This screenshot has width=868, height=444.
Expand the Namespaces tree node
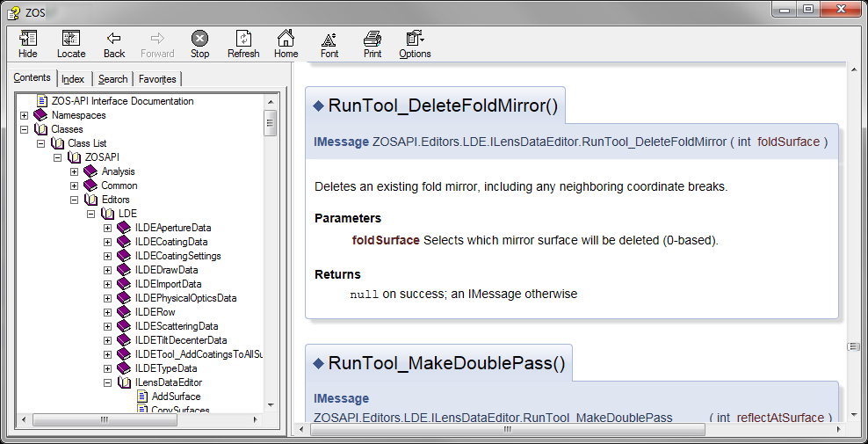point(24,115)
